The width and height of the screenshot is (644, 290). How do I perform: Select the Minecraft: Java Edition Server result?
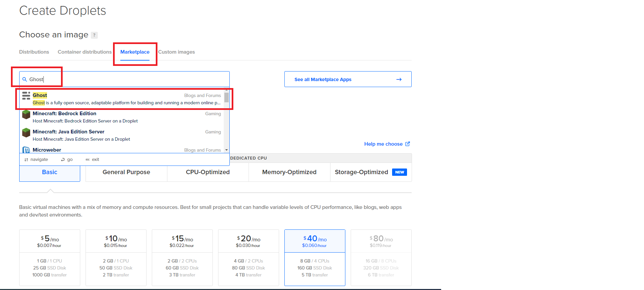click(x=122, y=135)
